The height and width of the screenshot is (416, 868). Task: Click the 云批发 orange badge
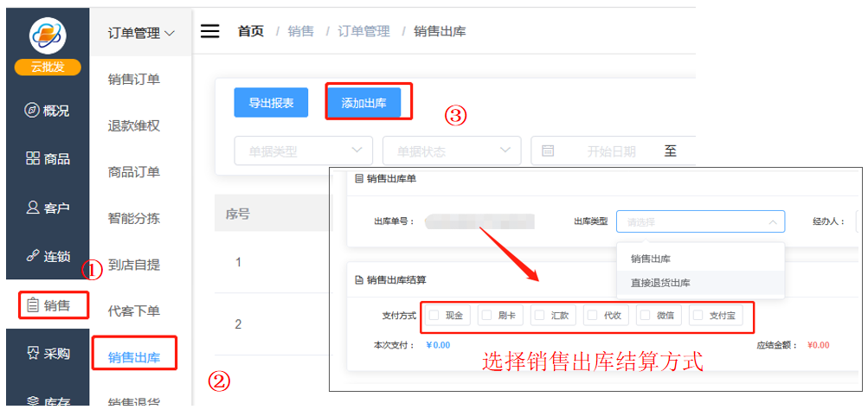click(48, 67)
